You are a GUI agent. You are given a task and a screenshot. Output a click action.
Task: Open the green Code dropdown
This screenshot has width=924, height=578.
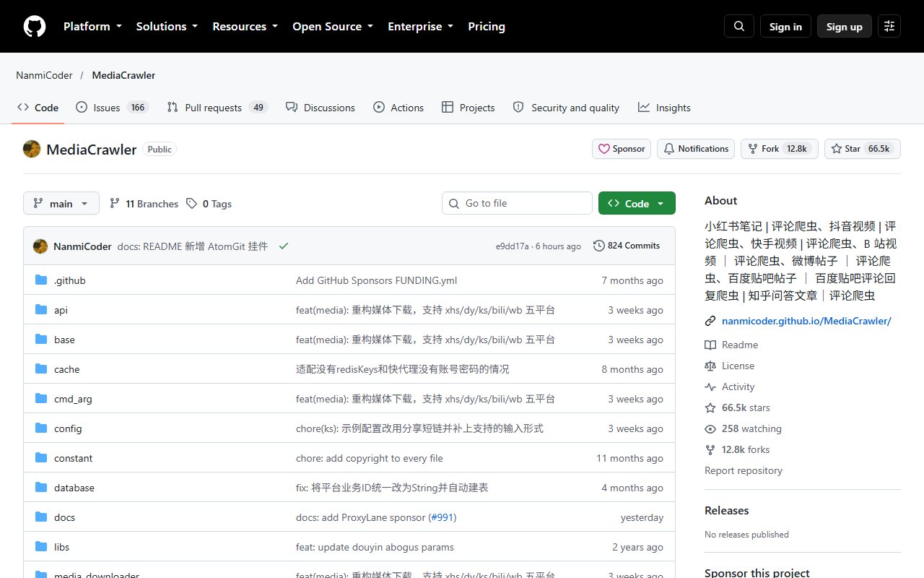coord(637,204)
